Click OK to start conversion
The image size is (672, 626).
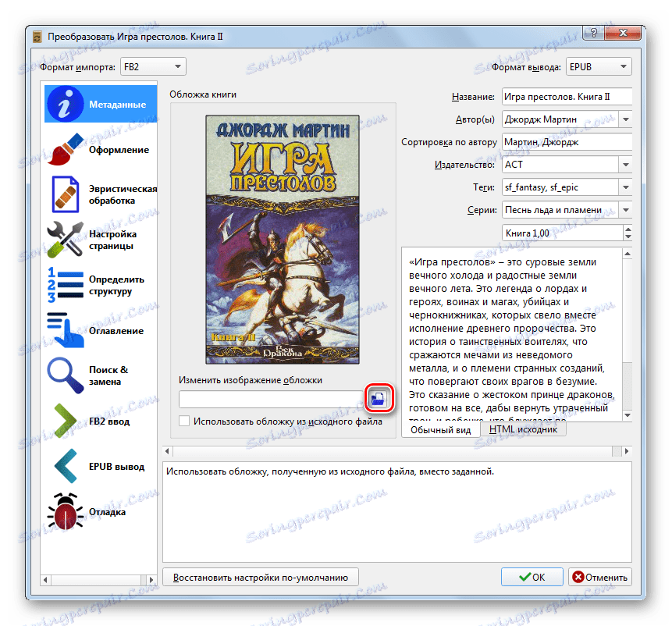point(532,577)
